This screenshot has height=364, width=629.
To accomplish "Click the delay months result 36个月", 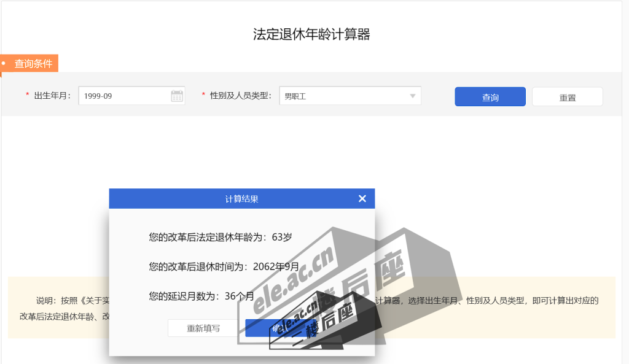I will click(239, 296).
